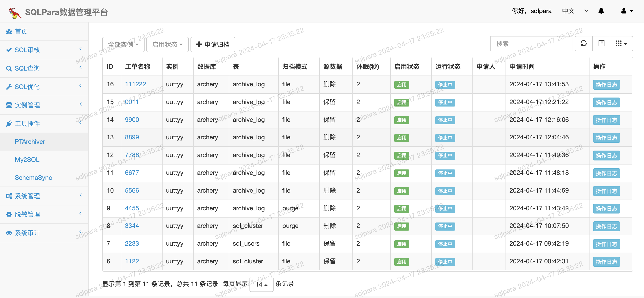The height and width of the screenshot is (298, 644).
Task: Toggle the card view icon
Action: pyautogui.click(x=601, y=44)
